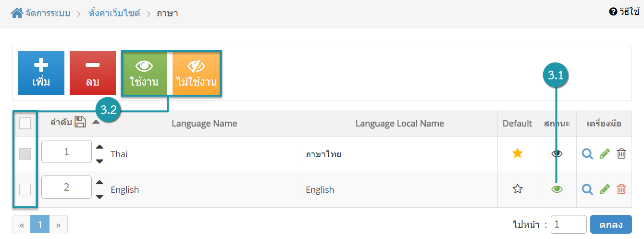Toggle English status green eye icon

557,189
